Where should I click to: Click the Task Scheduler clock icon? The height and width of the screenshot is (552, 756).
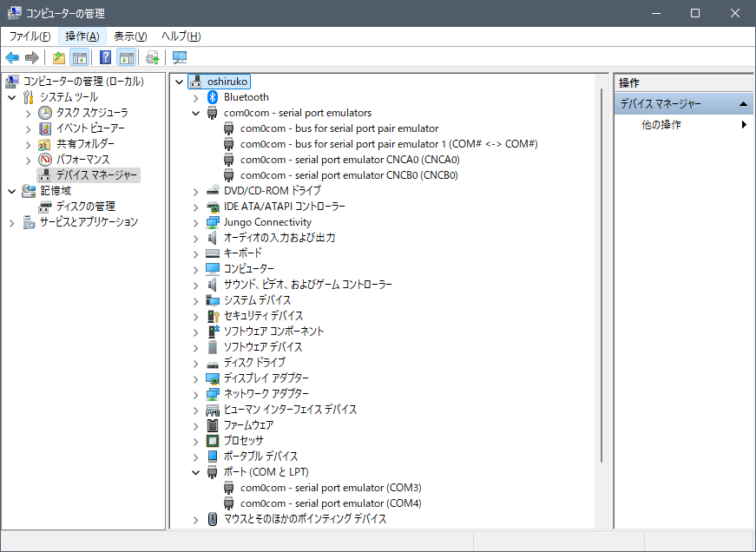click(45, 113)
